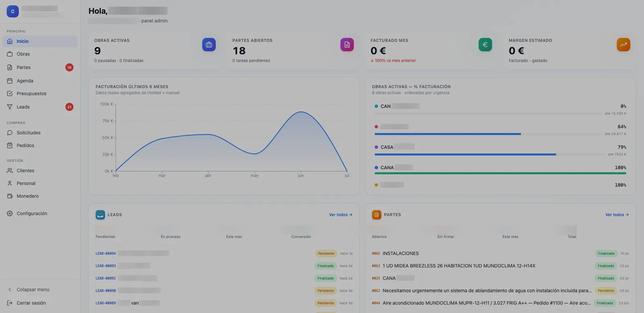Screen dimensions: 644x313
Task: Click Colapsar menú button
Action: [x=40, y=290]
